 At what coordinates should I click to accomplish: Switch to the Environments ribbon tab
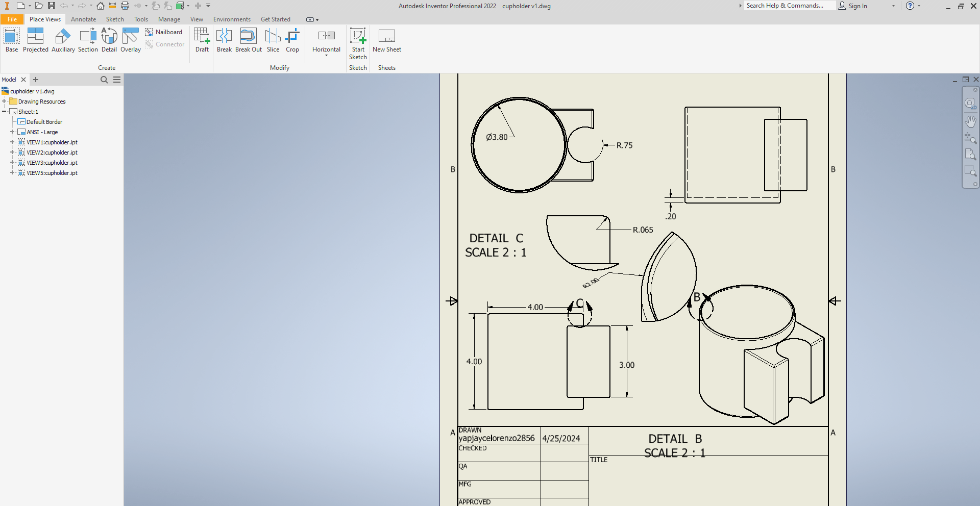(232, 19)
